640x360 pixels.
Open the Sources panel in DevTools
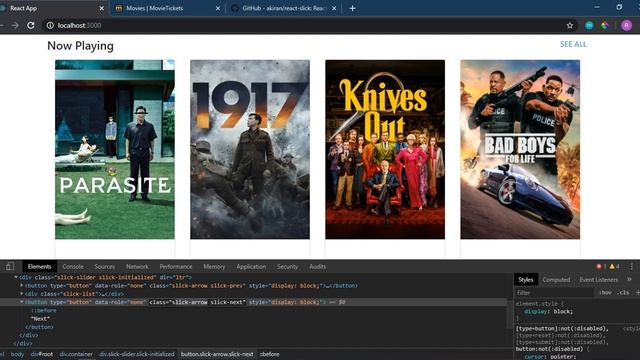pyautogui.click(x=104, y=267)
